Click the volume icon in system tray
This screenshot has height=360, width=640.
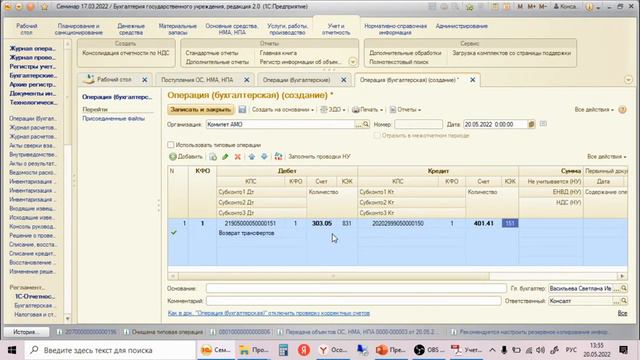pos(541,350)
